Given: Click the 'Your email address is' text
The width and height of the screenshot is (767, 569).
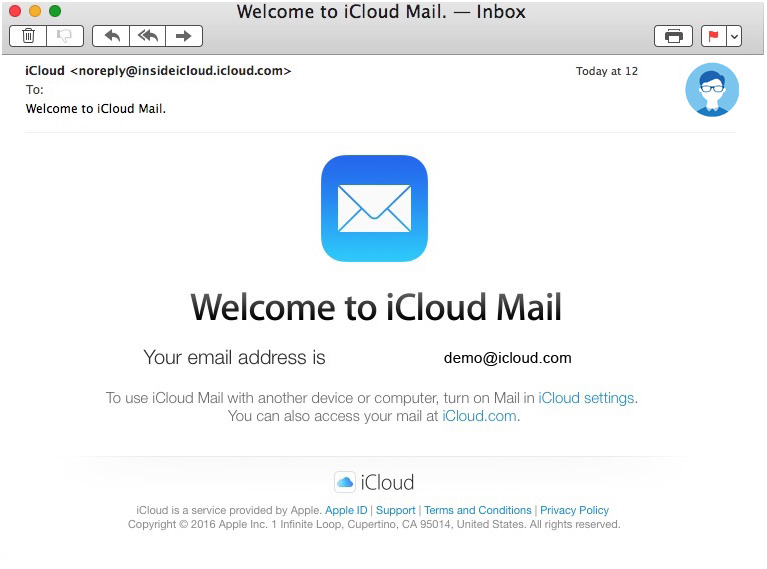Looking at the screenshot, I should pos(234,358).
